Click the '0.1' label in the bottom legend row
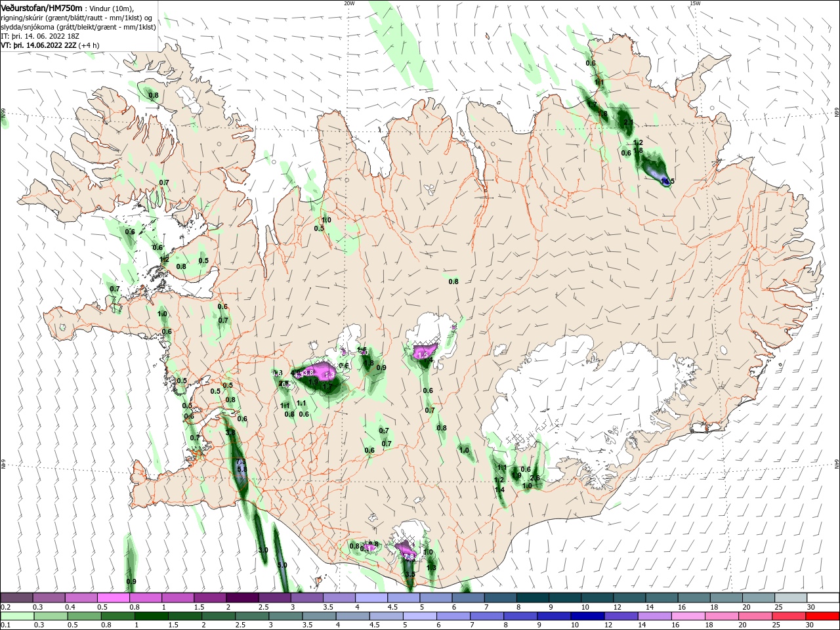The width and height of the screenshot is (840, 630). pyautogui.click(x=6, y=625)
